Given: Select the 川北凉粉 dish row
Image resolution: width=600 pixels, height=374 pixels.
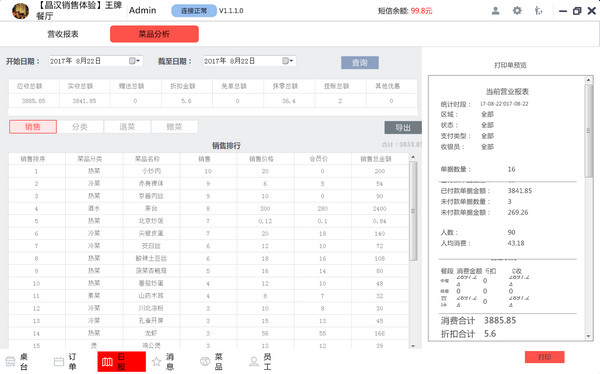Looking at the screenshot, I should click(209, 308).
